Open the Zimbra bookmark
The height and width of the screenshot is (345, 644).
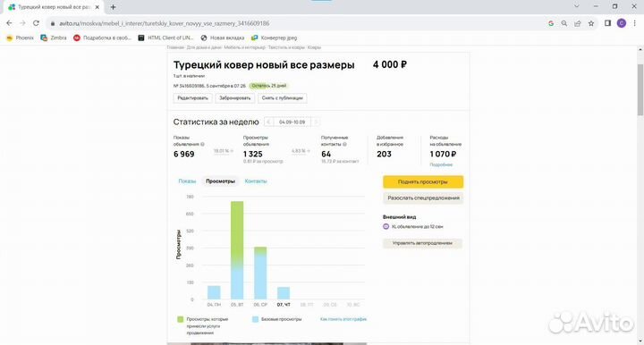[x=54, y=38]
